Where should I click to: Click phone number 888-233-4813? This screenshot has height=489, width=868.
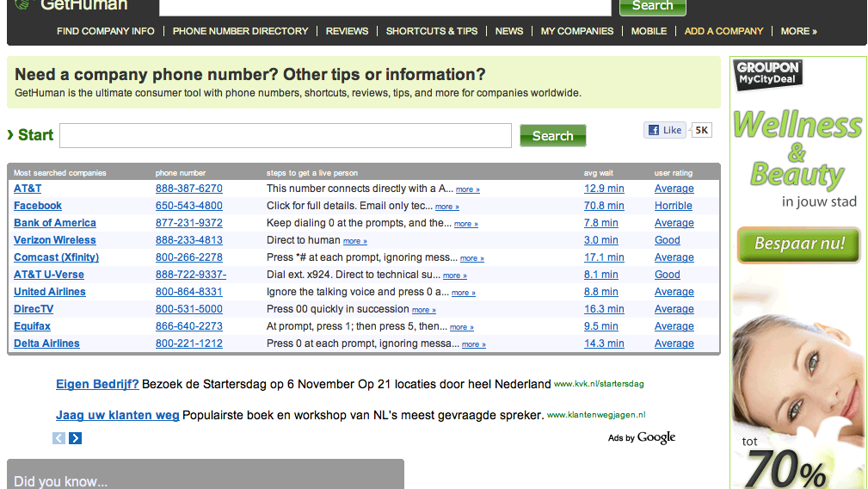(188, 240)
